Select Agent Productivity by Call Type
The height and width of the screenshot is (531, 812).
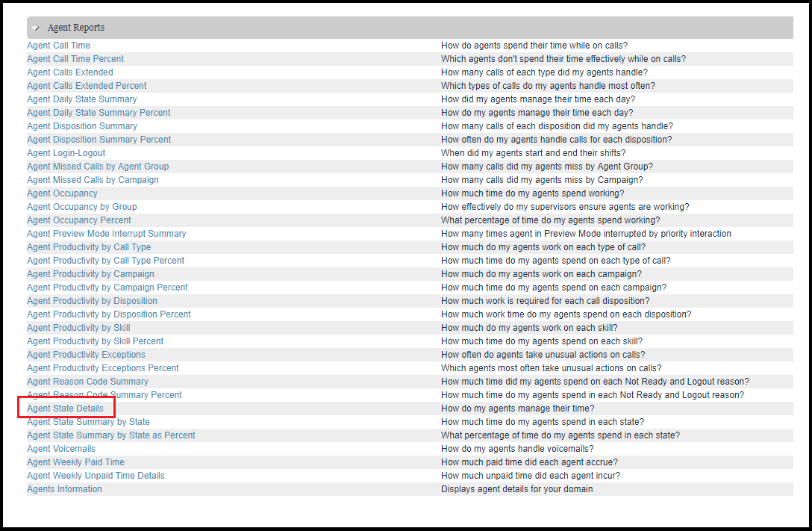tap(89, 247)
